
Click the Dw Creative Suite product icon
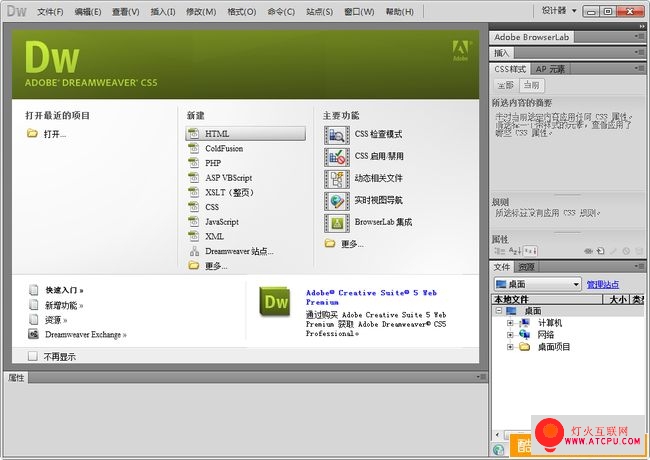(275, 302)
